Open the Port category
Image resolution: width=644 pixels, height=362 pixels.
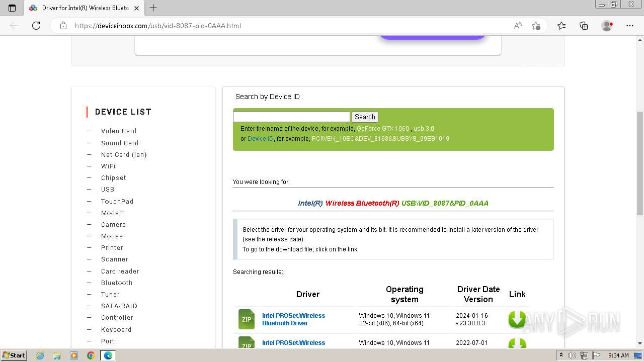(x=108, y=341)
